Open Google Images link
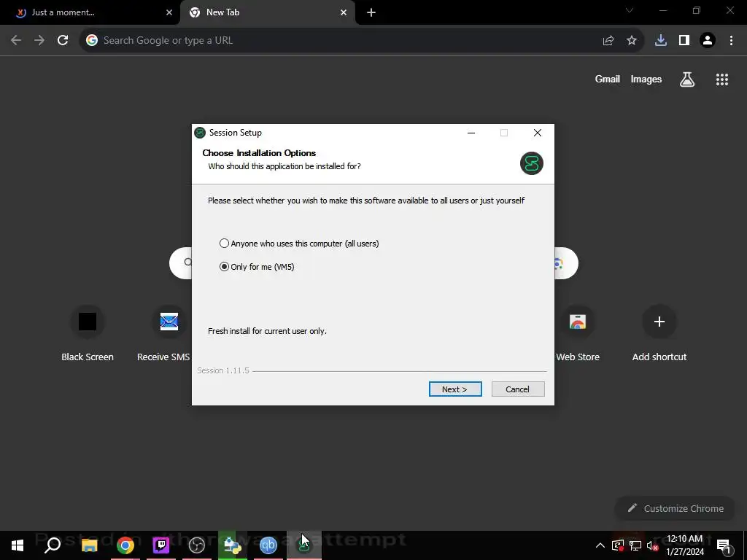This screenshot has width=747, height=560. pos(646,79)
